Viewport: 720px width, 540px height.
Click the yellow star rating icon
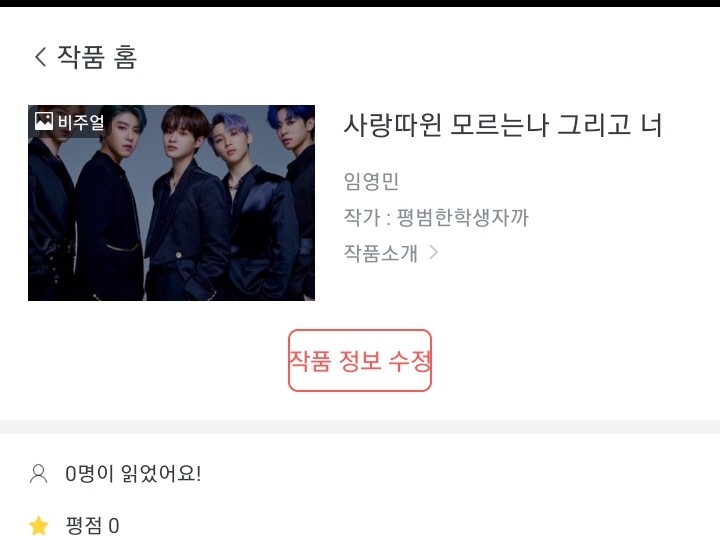coord(39,526)
